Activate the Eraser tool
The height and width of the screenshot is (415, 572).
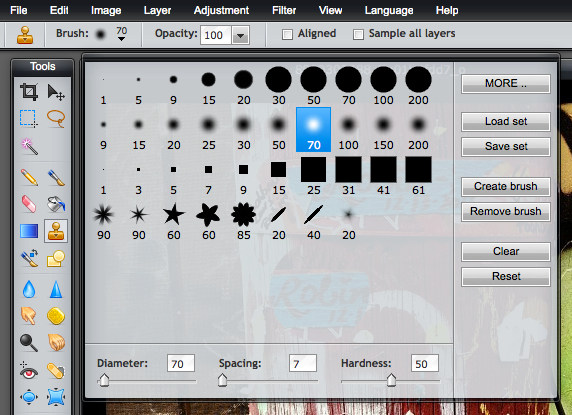click(29, 204)
